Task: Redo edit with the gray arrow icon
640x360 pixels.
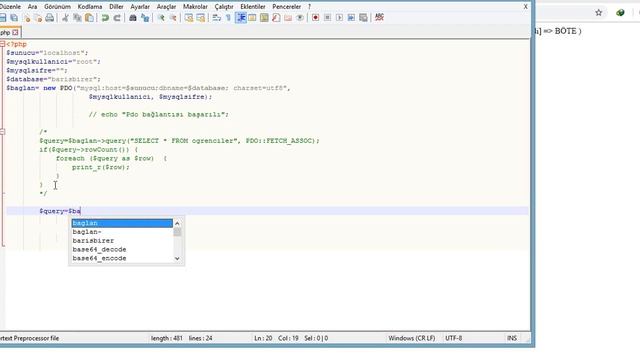Action: coord(117,18)
